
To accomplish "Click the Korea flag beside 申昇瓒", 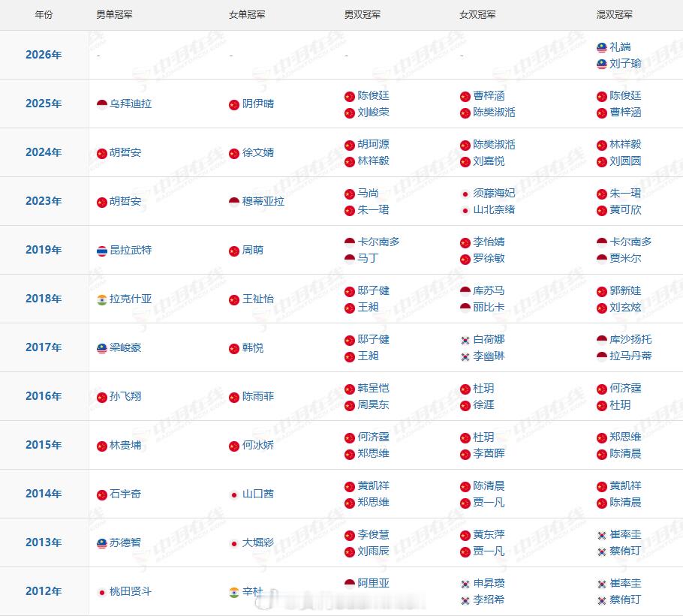I will click(465, 584).
